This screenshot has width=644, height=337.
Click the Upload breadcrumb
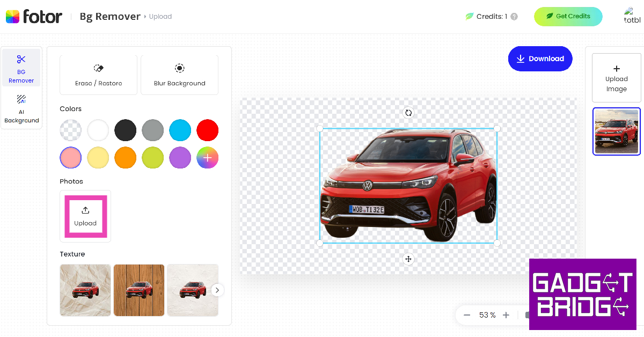tap(160, 17)
